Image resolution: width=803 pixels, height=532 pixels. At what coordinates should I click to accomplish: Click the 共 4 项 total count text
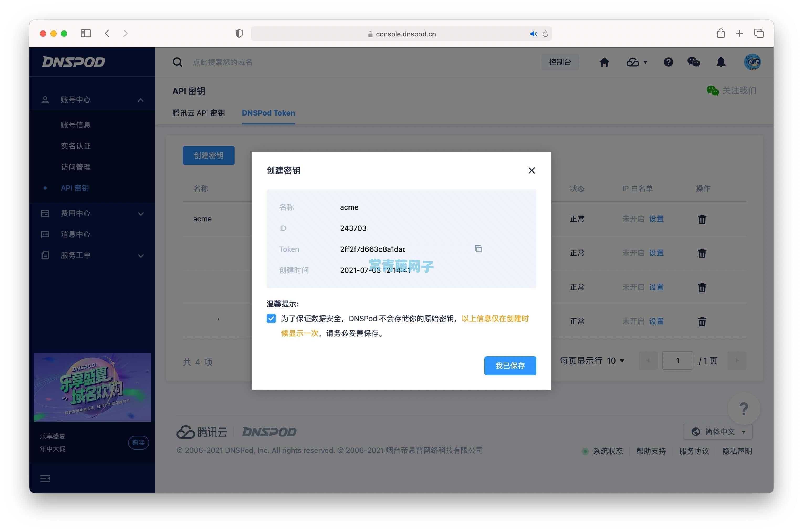click(x=197, y=362)
